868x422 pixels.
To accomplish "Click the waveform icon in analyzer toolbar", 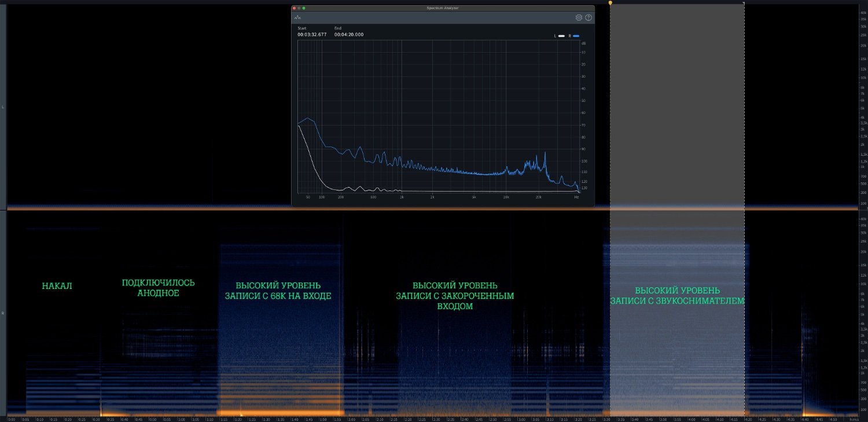I will (x=297, y=18).
